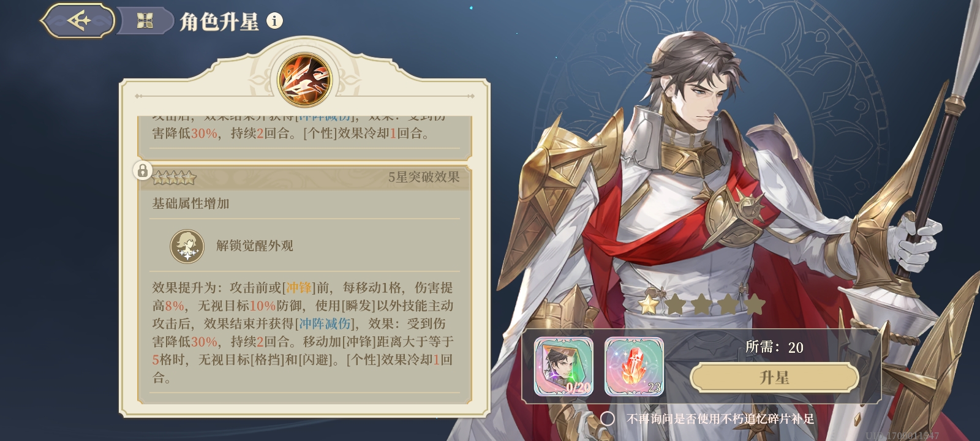Click the 解锁觉醒外观 label
980x441 pixels.
[255, 246]
